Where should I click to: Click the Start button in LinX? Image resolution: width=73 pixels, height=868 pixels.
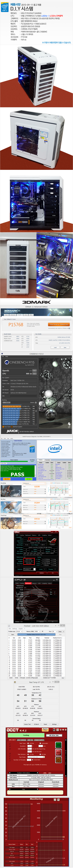13,635
